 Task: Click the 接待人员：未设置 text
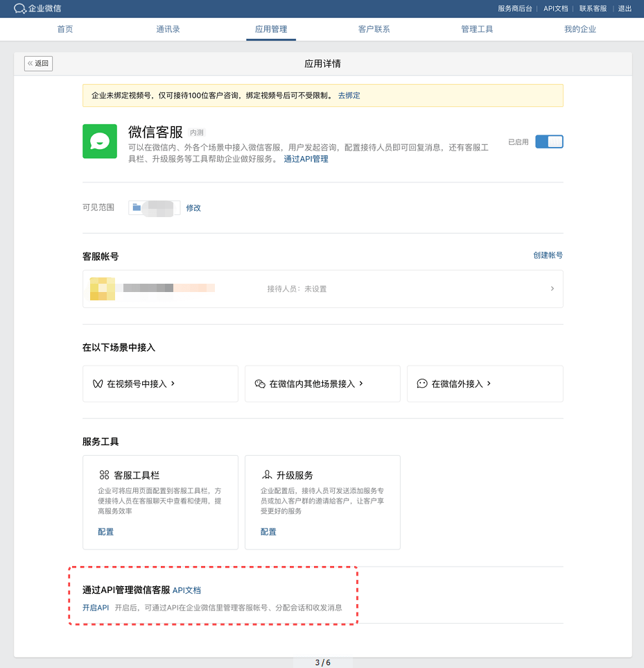297,289
